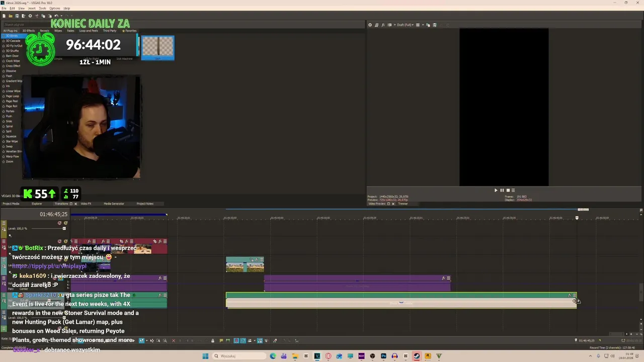Select Page Peel transition in list

[12, 101]
